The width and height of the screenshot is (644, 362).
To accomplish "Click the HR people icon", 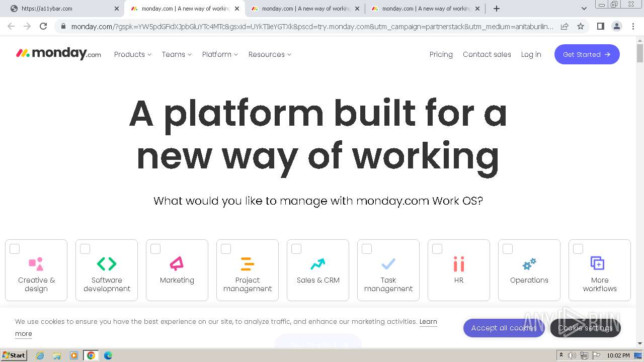I will (x=459, y=263).
